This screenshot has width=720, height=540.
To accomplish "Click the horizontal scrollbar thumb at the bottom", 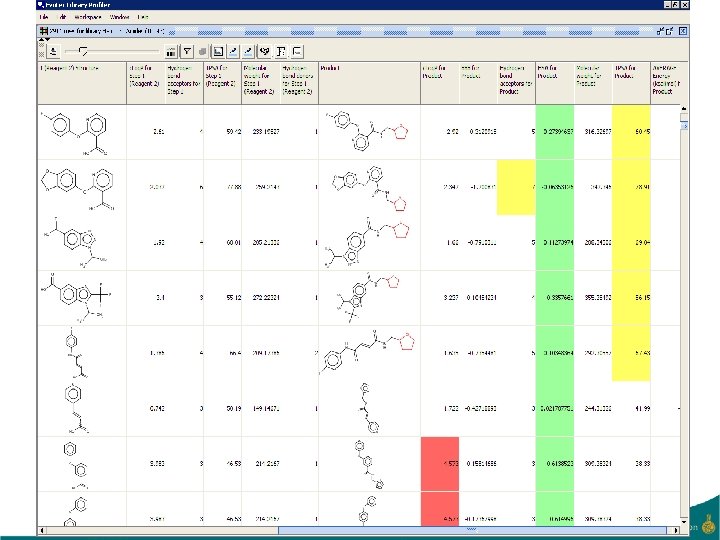I will click(x=472, y=530).
